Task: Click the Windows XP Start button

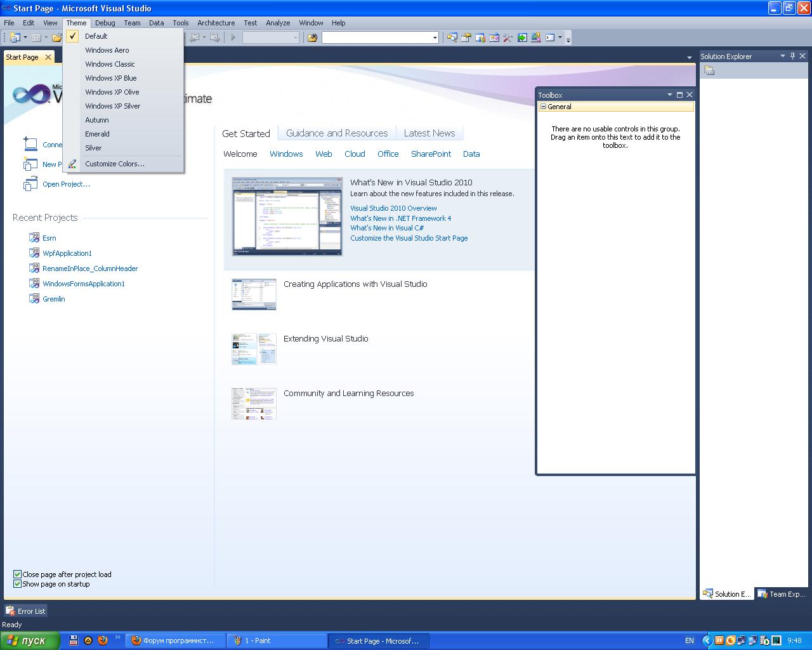Action: tap(30, 640)
